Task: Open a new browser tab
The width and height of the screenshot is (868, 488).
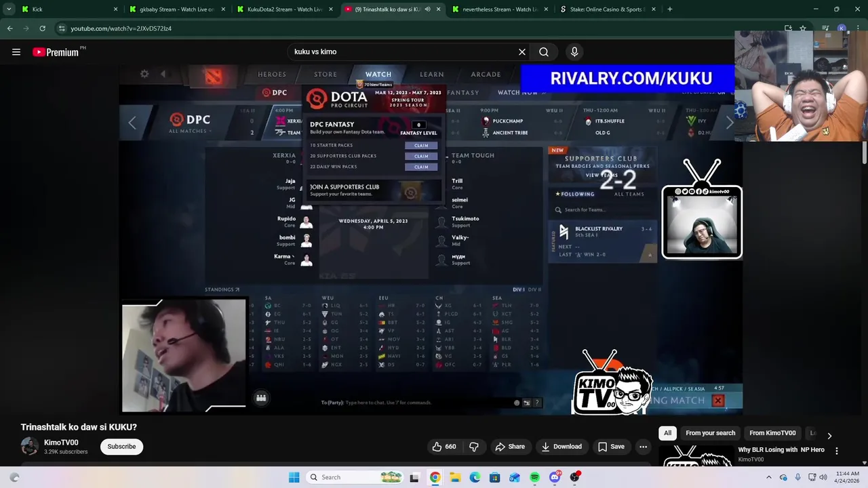Action: [669, 9]
